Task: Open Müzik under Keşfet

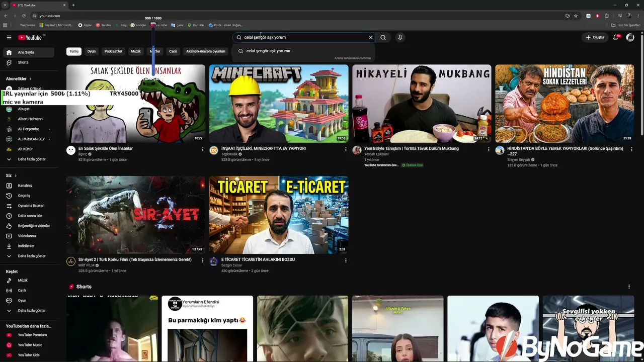Action: (x=29, y=281)
